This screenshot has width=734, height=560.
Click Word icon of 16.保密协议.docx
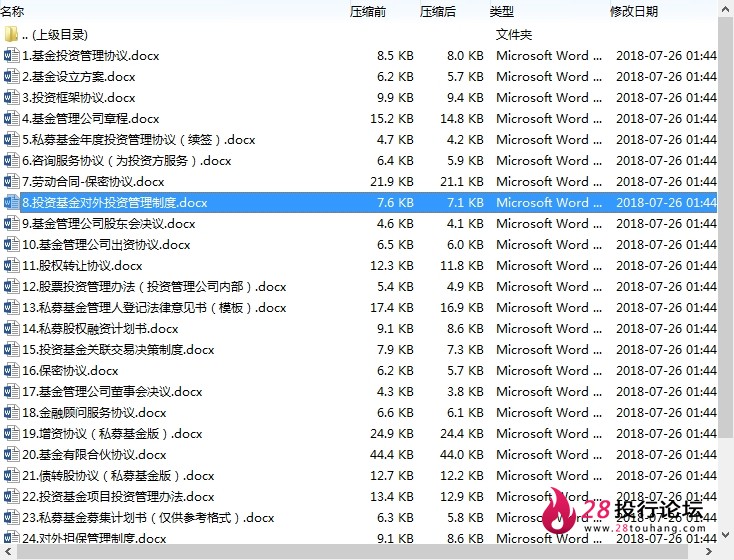coord(11,370)
